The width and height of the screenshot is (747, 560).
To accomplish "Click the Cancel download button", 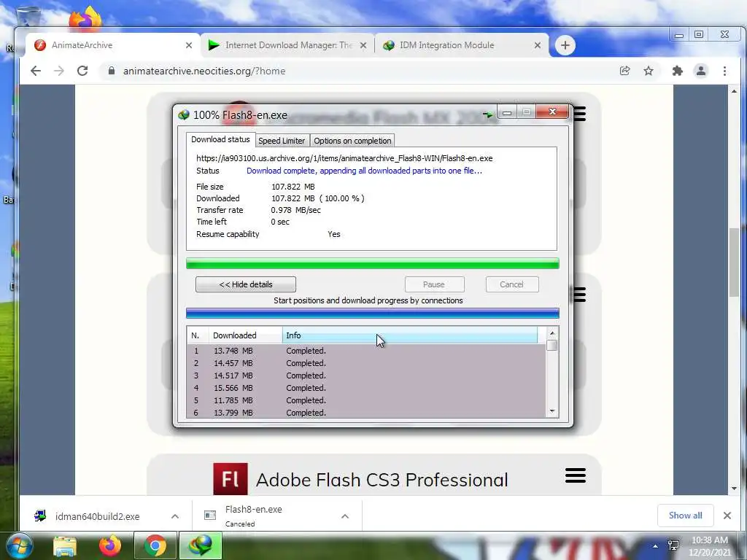I will (511, 284).
